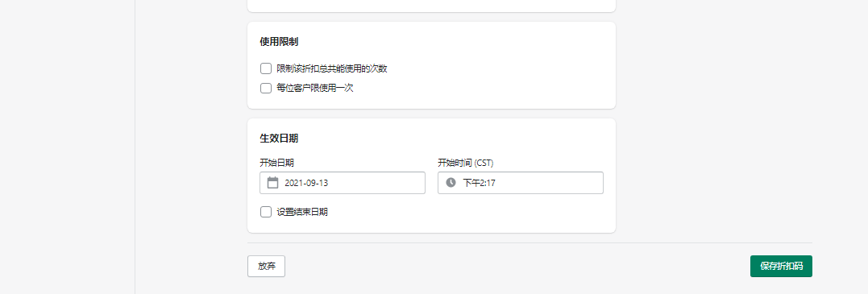Viewport: 868px width, 294px height.
Task: Discard changes with the 放弃 button
Action: [266, 267]
